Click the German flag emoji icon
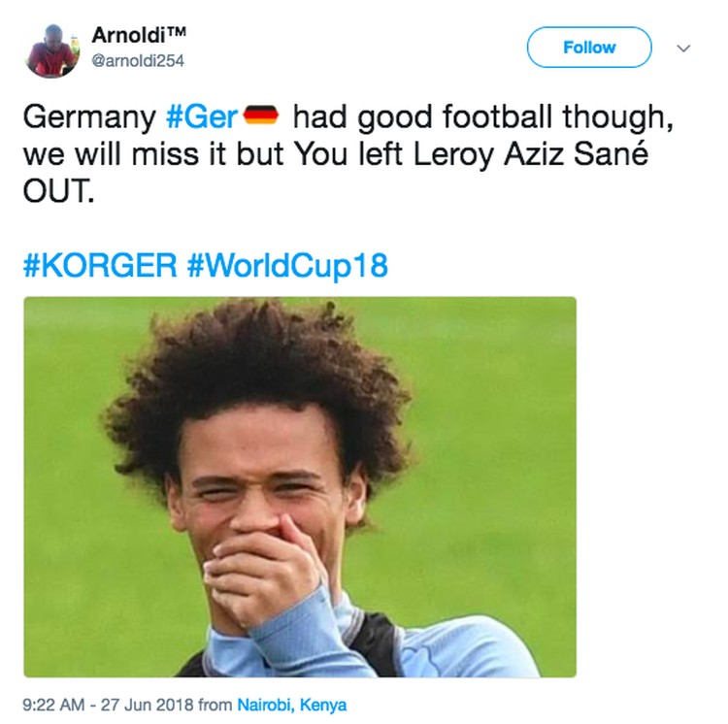 click(x=261, y=115)
